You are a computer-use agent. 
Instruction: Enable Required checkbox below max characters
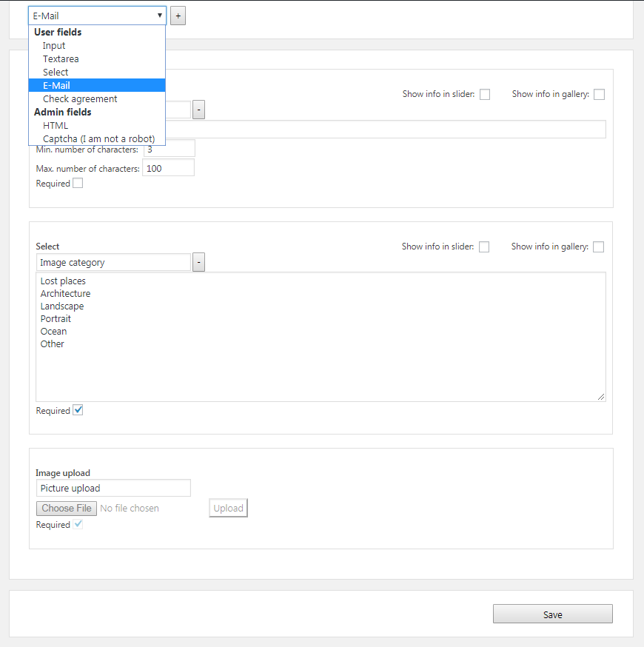[x=78, y=184]
